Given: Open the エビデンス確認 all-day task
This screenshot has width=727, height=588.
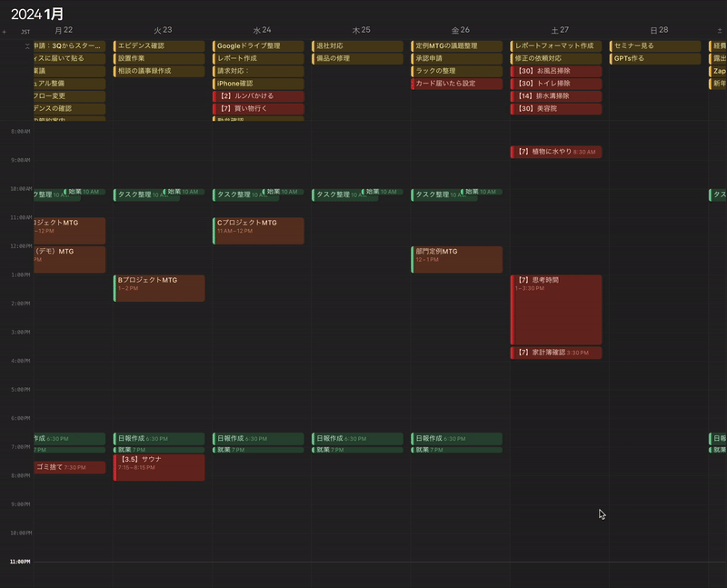Looking at the screenshot, I should point(159,46).
